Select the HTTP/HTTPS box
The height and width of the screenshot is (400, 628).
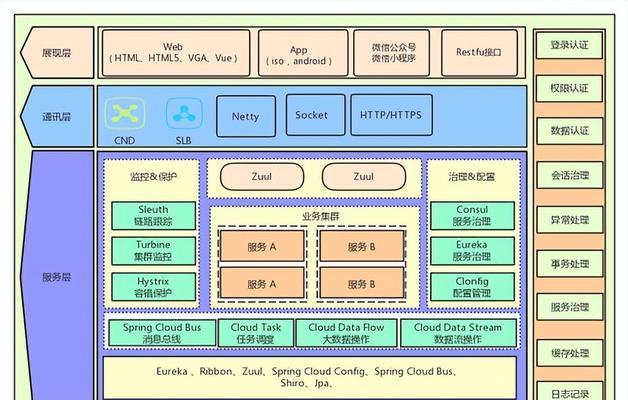pos(391,115)
